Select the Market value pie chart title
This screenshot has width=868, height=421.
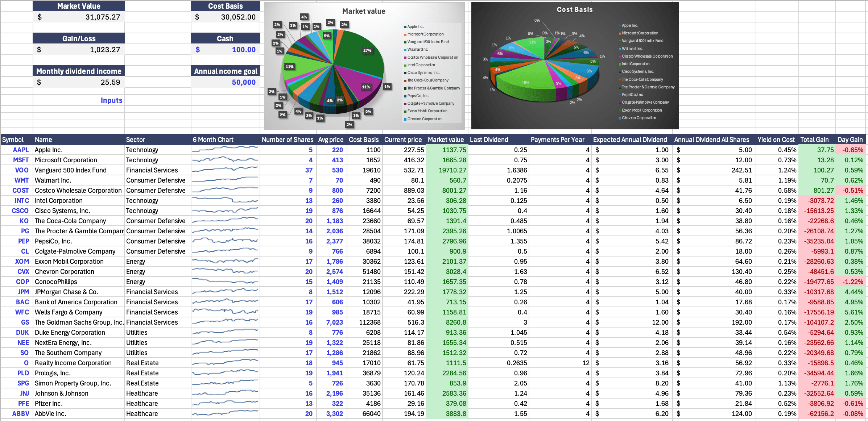point(364,11)
